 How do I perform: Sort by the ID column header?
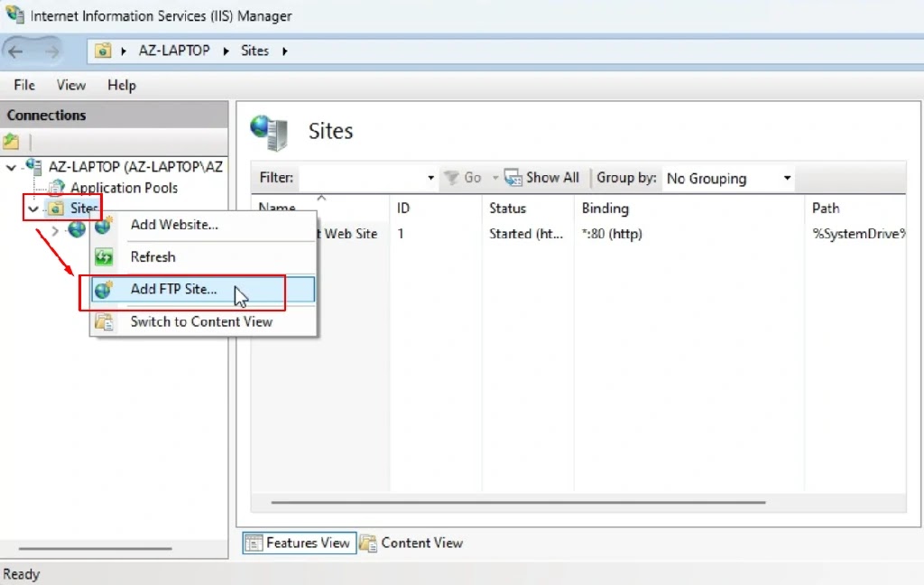[436, 209]
